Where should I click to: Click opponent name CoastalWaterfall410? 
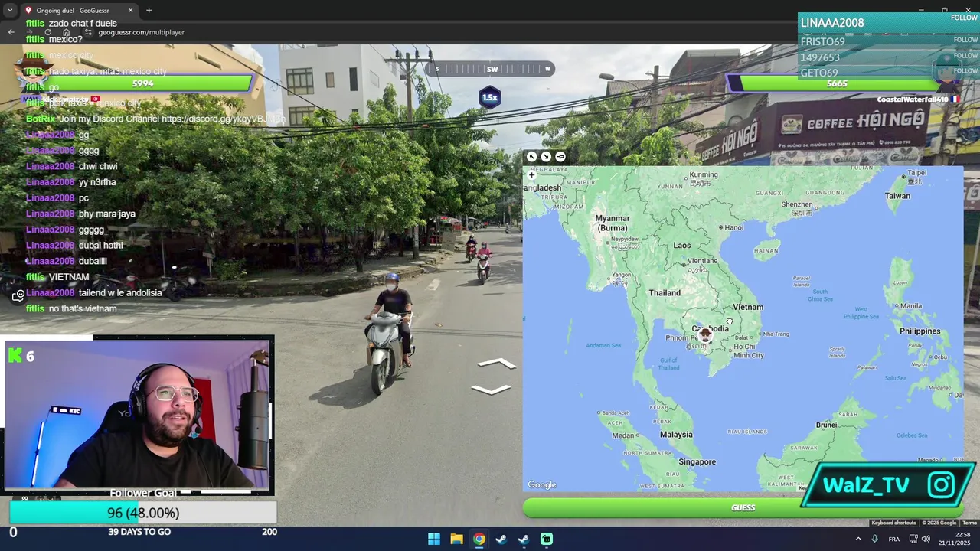tap(913, 99)
